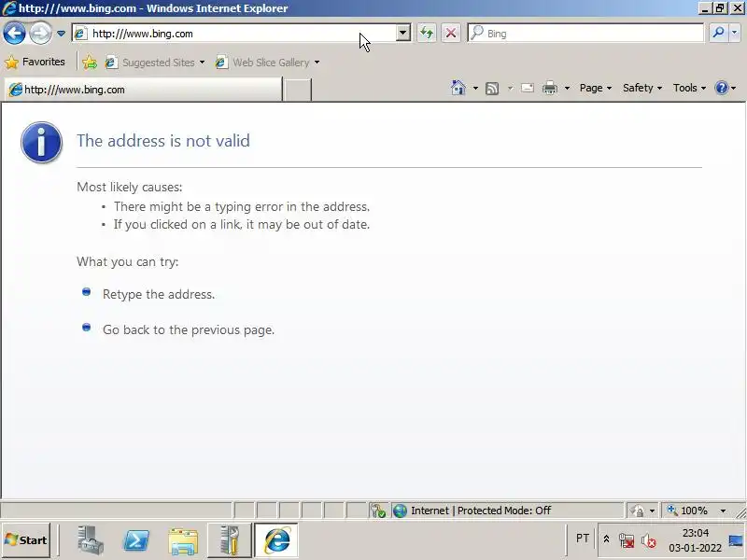Click the blue Help question icon
Viewport: 747px width, 560px height.
(722, 88)
